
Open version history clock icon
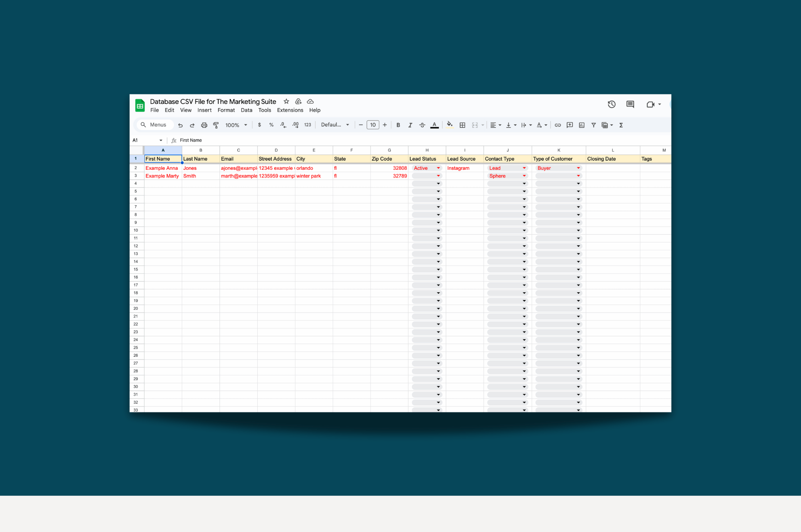[612, 104]
